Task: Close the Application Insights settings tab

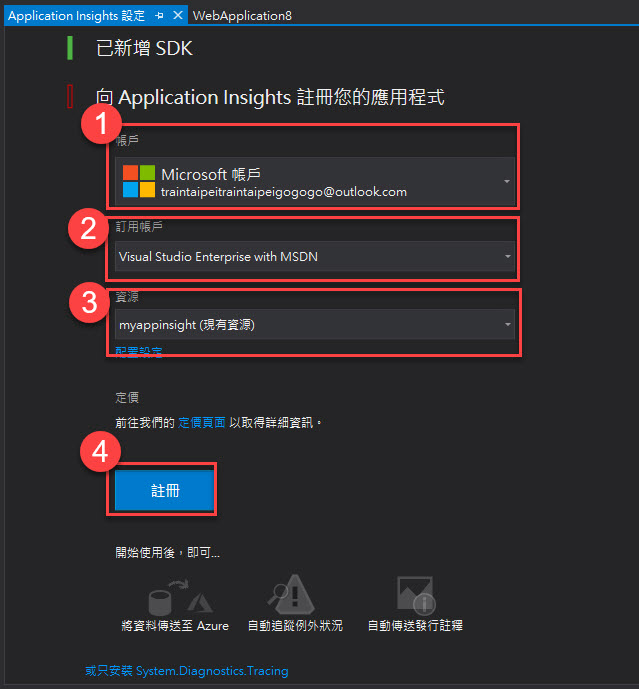Action: click(178, 15)
